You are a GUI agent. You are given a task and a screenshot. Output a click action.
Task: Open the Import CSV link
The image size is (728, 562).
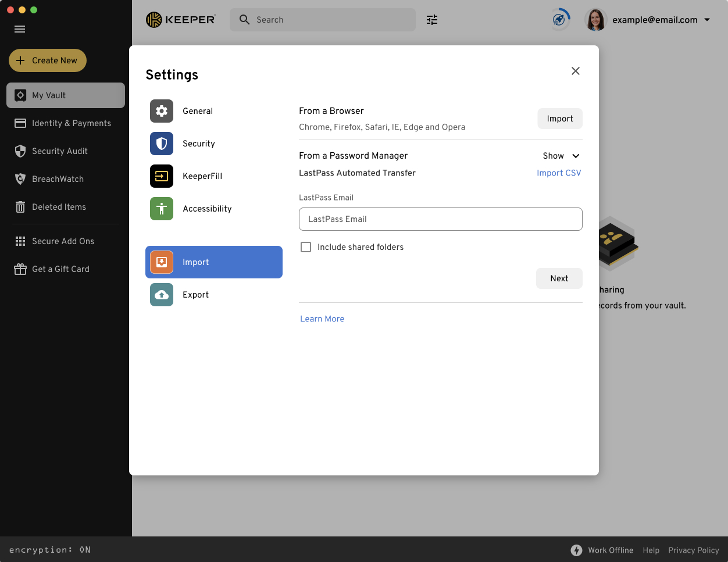click(558, 173)
